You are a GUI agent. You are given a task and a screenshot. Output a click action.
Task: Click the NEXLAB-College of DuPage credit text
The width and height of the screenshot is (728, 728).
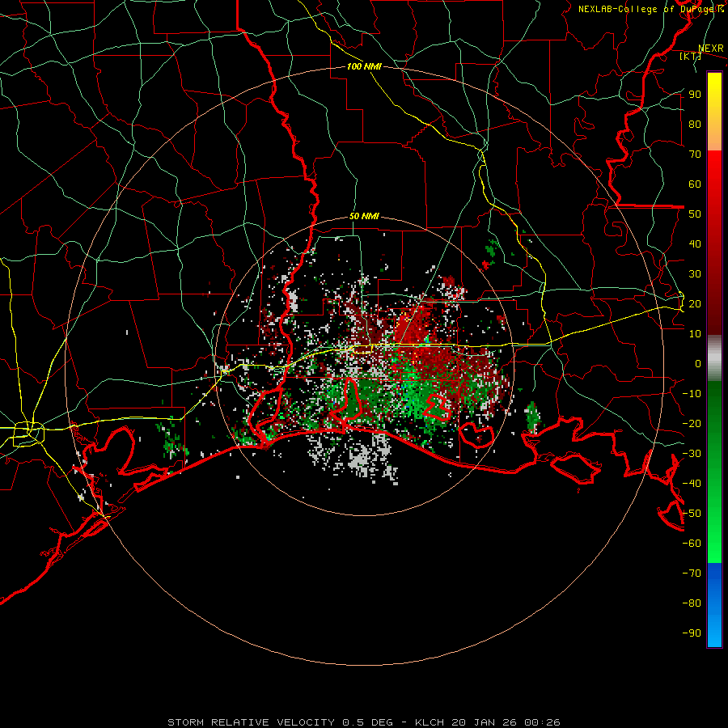pyautogui.click(x=651, y=9)
